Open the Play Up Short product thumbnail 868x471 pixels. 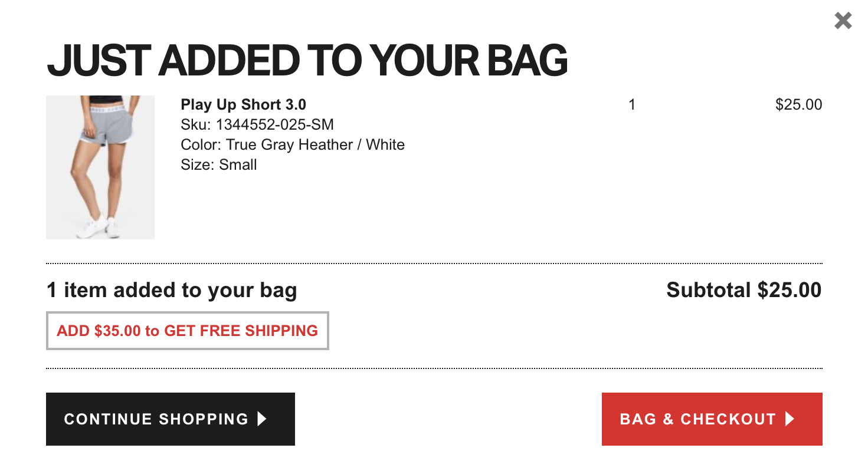pyautogui.click(x=100, y=167)
